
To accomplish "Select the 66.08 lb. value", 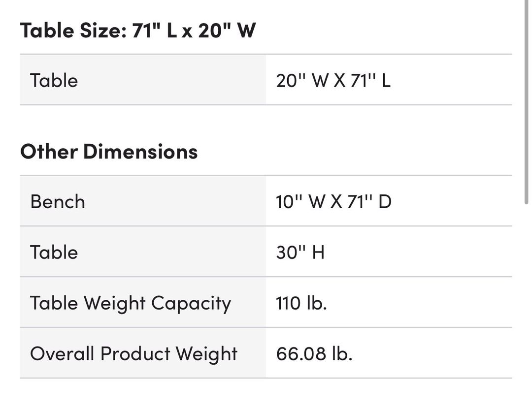I will pos(314,354).
